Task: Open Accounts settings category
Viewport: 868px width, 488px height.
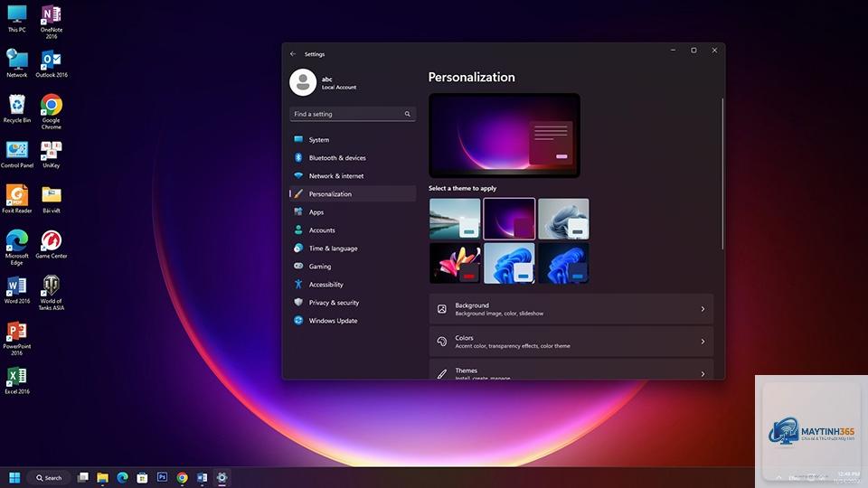Action: pos(352,230)
